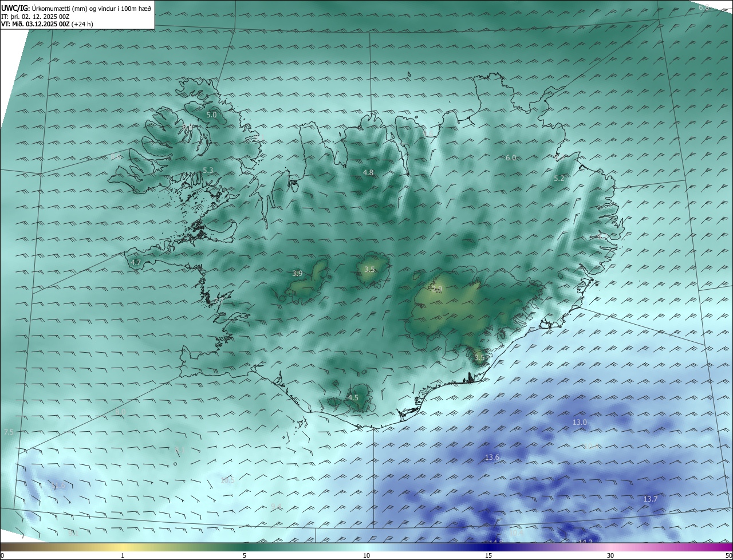Click the 9.4 precipitation value over the sea
The image size is (733, 560).
point(277,506)
